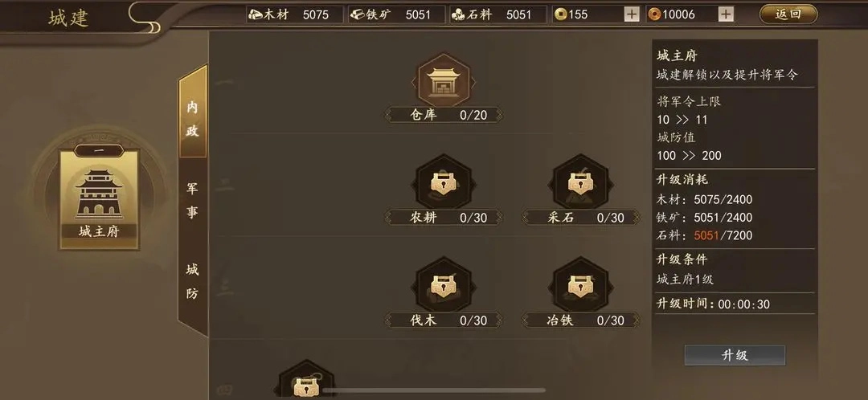The height and width of the screenshot is (400, 868).
Task: Open the 仓库 warehouse building icon
Action: click(x=444, y=81)
